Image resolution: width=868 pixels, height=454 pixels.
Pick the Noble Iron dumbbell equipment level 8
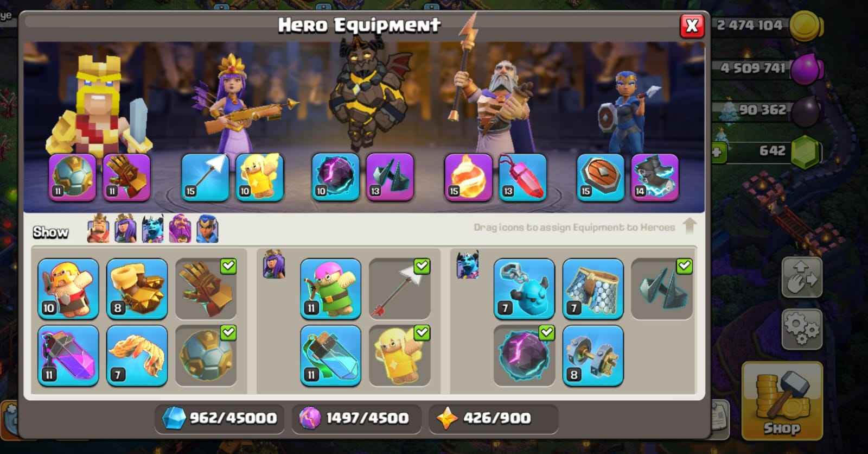tap(593, 356)
